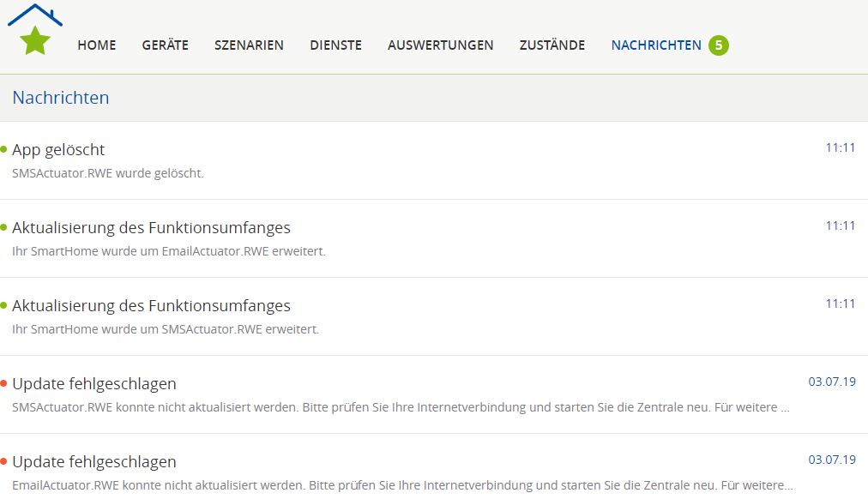The image size is (868, 499).
Task: Click green status dot beside App gelöscht
Action: pyautogui.click(x=3, y=149)
